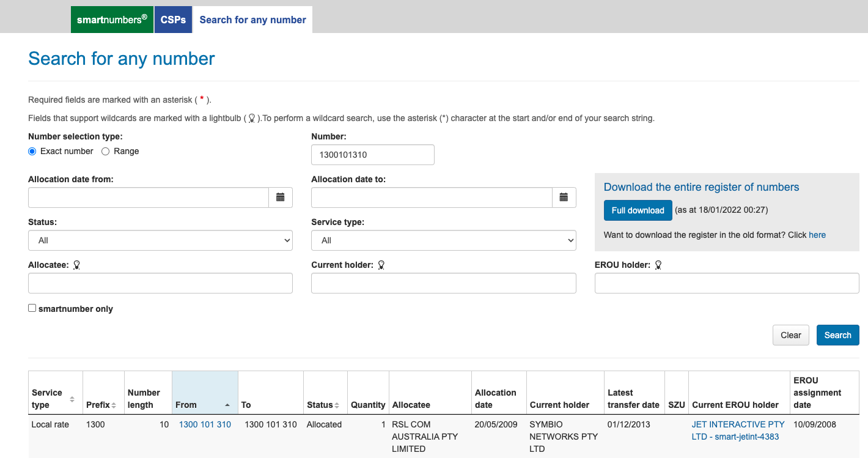This screenshot has height=469, width=868.
Task: Focus the Current holder text field
Action: click(x=444, y=283)
